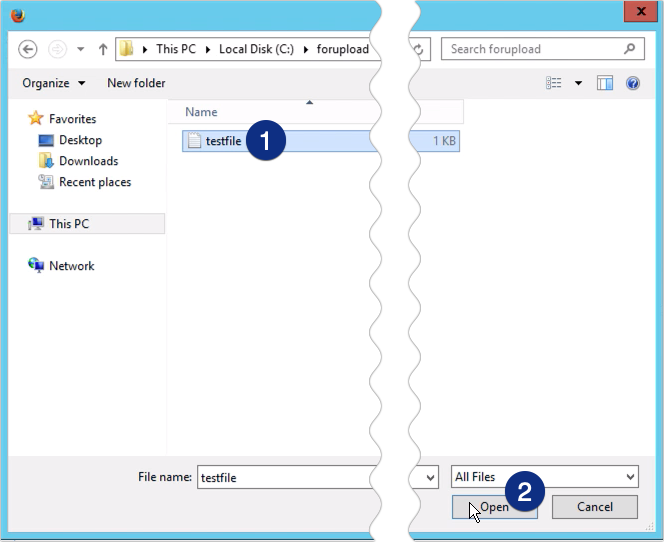
Task: Select This PC in navigation pane
Action: point(69,224)
